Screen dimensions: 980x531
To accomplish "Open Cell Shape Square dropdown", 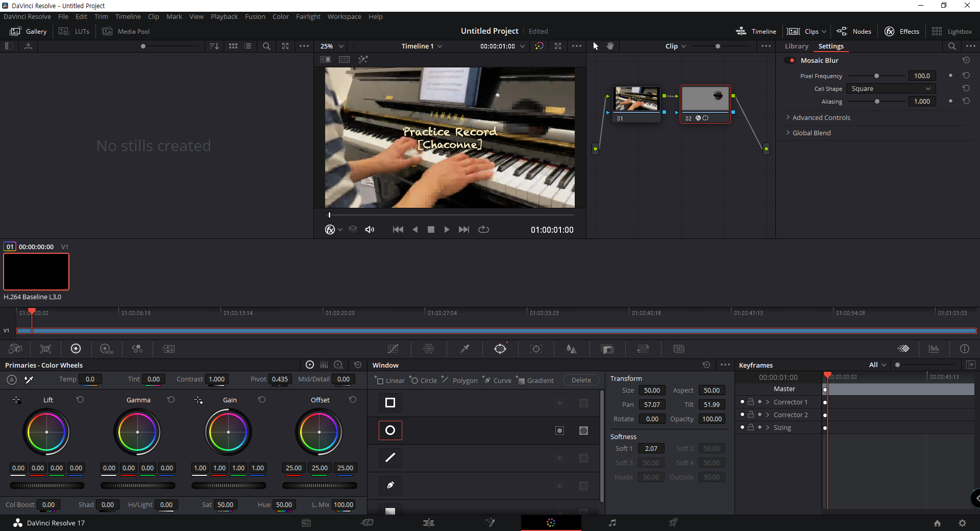I will tap(891, 88).
